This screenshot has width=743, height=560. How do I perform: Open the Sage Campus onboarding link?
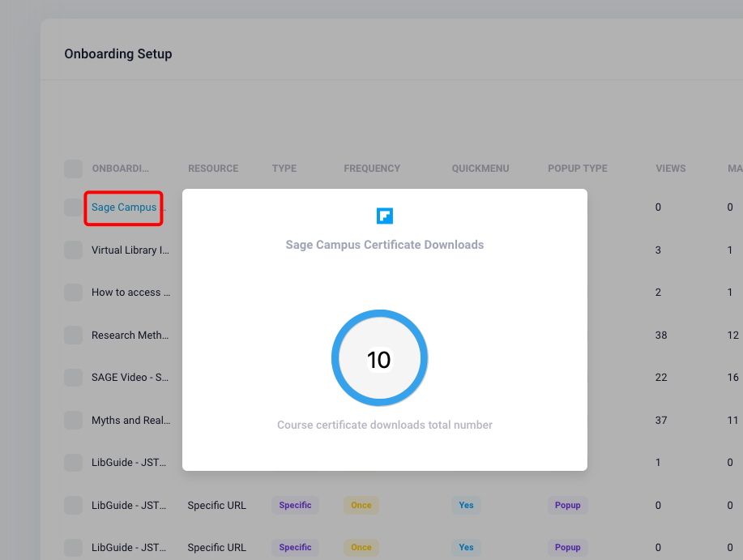point(124,207)
